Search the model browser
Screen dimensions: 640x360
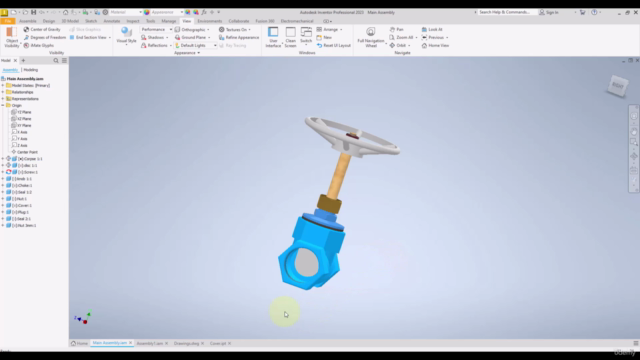tap(56, 60)
